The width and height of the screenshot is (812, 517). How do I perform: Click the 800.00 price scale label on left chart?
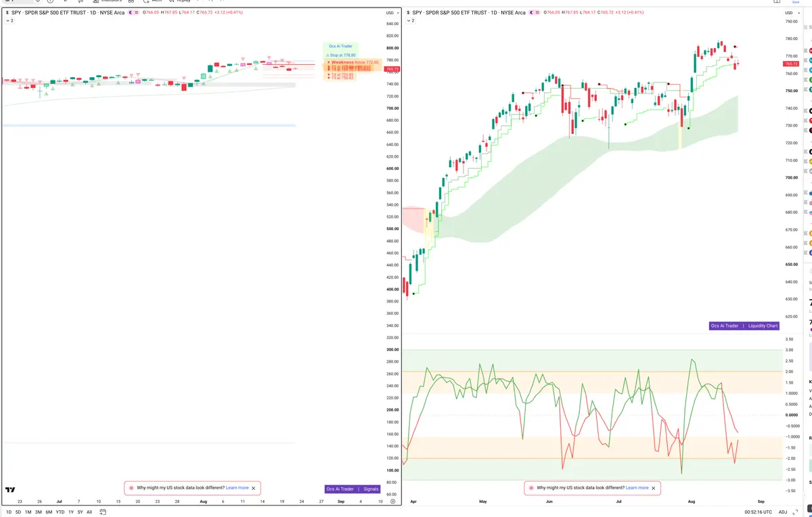[x=392, y=48]
